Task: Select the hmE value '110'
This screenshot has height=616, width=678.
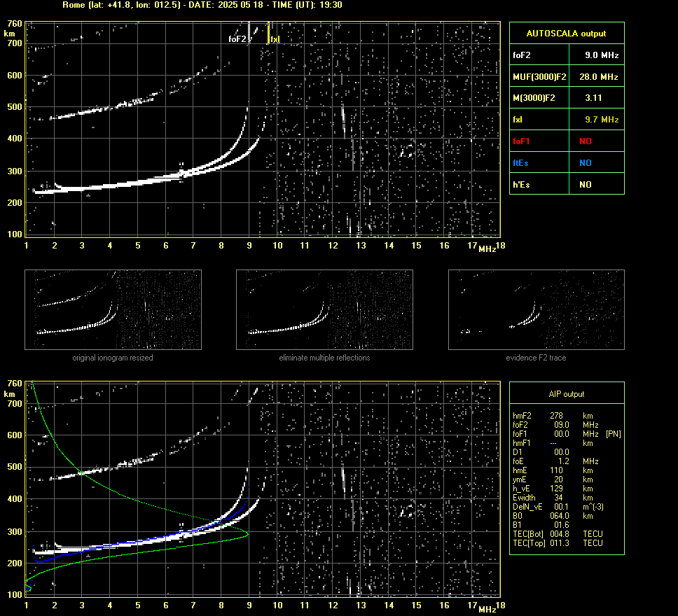Action: [x=556, y=470]
